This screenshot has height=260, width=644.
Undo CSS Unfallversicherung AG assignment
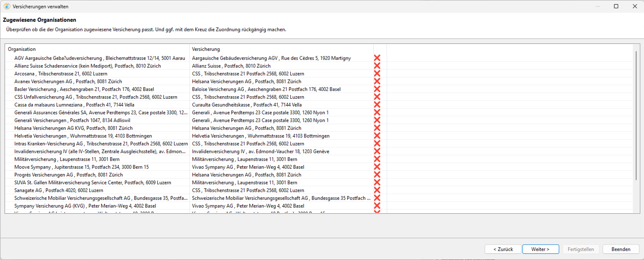click(377, 97)
